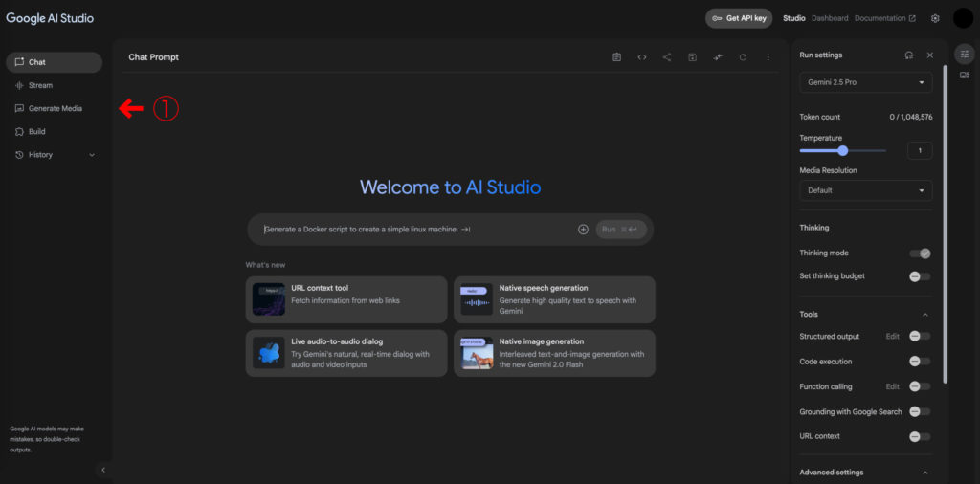980x484 pixels.
Task: Click Edit next to Function calling
Action: (893, 386)
